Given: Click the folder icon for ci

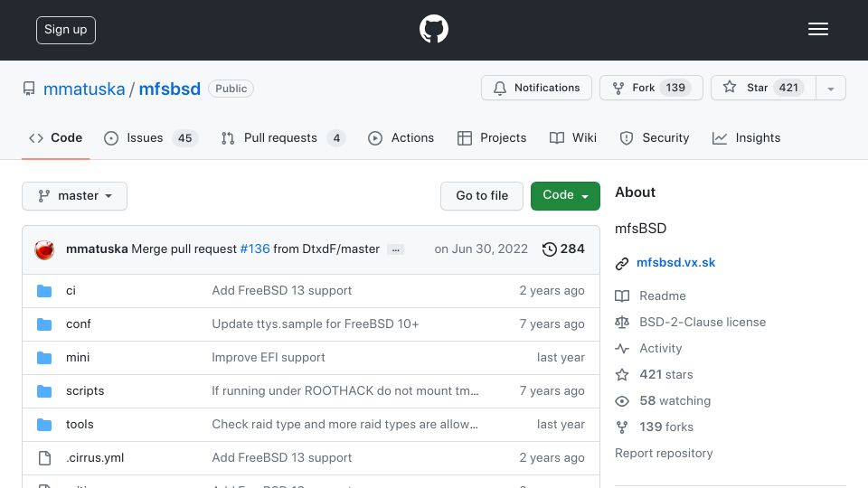Looking at the screenshot, I should click(44, 291).
